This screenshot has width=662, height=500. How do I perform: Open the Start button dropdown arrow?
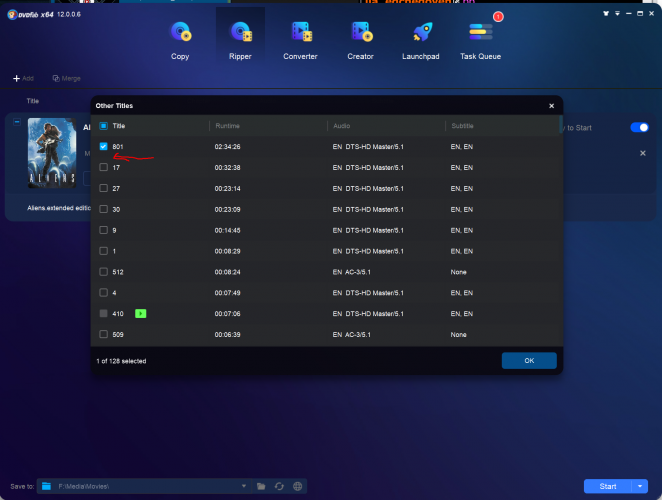(x=640, y=486)
